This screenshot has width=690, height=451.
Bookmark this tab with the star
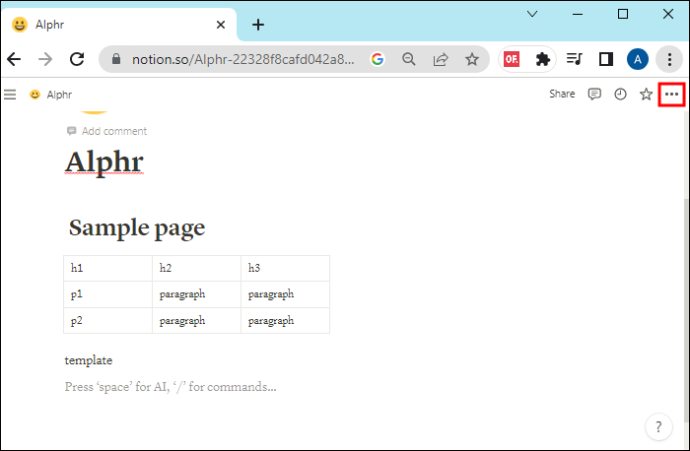[x=472, y=59]
